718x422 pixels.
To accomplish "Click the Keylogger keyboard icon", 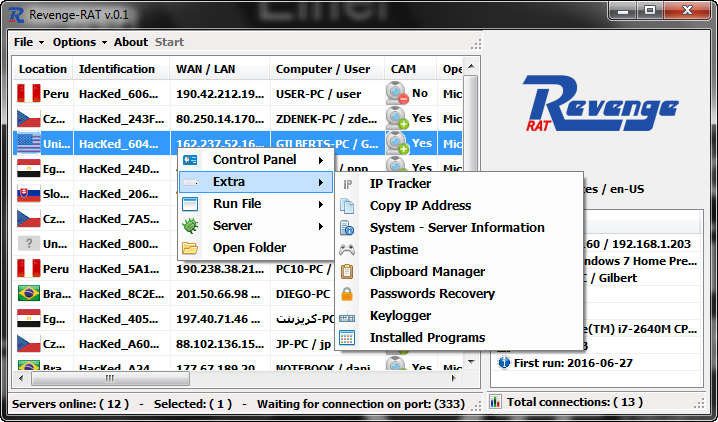I will (347, 316).
